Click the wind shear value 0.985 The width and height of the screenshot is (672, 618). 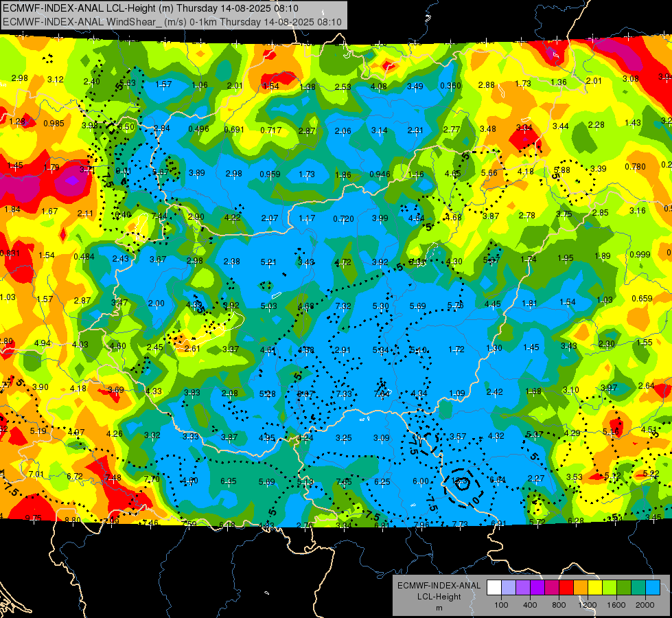[54, 124]
